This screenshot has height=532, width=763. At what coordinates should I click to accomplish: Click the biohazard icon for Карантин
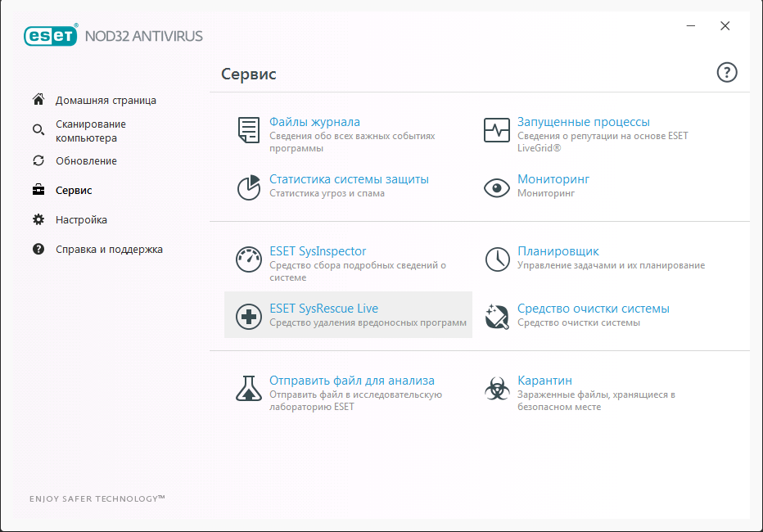(497, 389)
